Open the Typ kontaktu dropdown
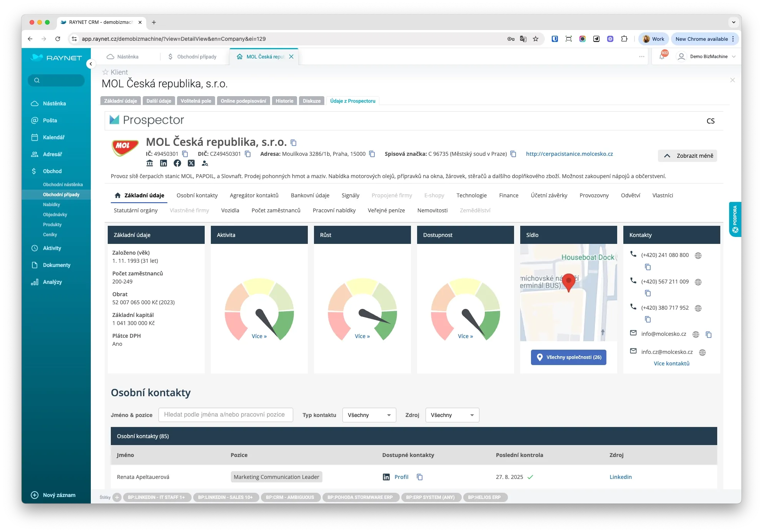 pyautogui.click(x=369, y=415)
